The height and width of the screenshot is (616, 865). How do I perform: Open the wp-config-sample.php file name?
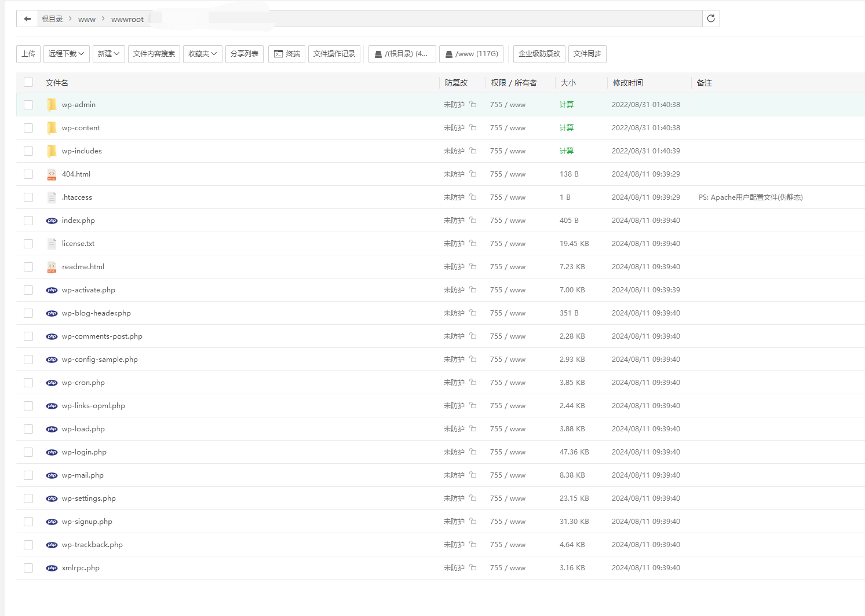click(x=100, y=360)
